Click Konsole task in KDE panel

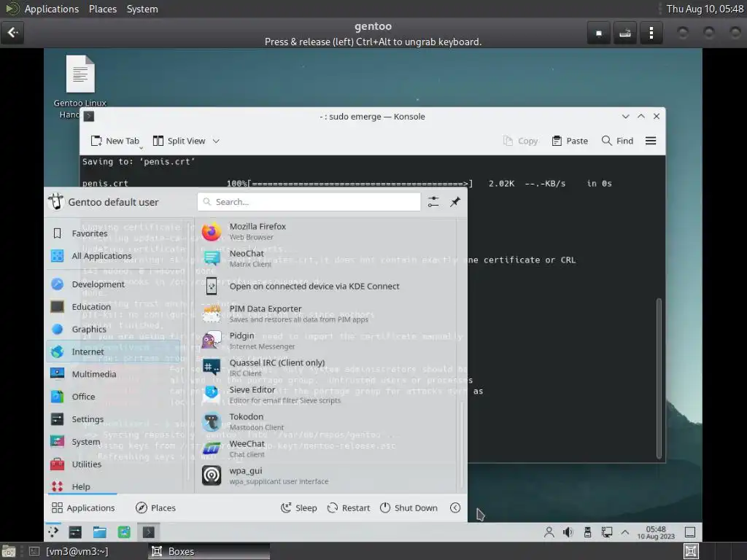click(149, 532)
